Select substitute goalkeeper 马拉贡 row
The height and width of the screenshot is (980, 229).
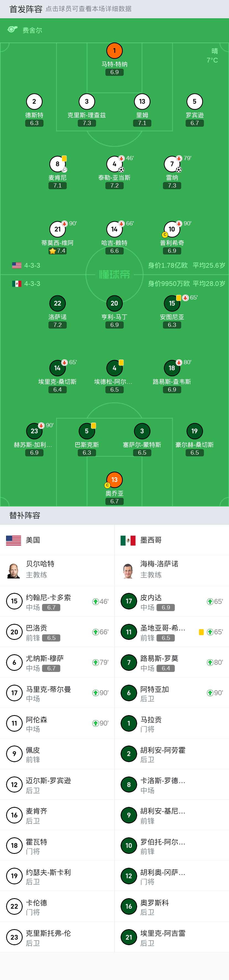click(171, 724)
